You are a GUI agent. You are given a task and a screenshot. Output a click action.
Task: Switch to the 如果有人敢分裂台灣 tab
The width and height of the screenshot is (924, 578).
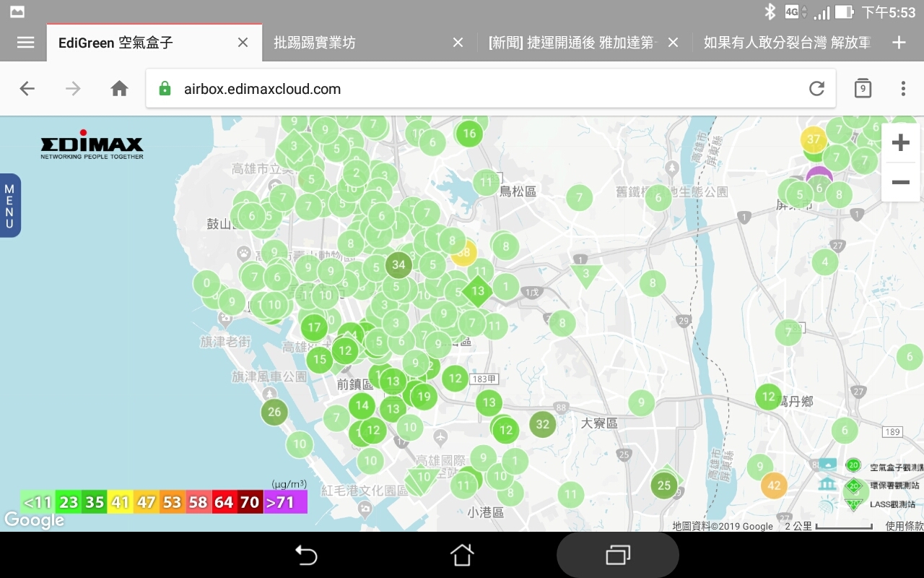(788, 43)
